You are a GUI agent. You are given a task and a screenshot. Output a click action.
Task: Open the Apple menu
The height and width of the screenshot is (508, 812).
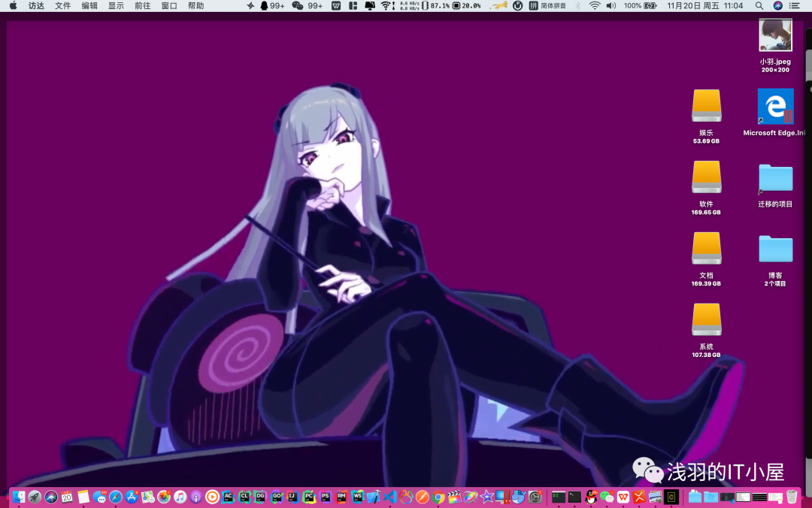pyautogui.click(x=13, y=6)
